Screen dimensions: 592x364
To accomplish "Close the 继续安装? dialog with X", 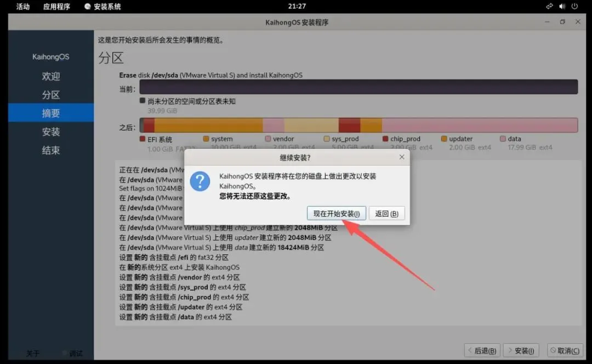I will (402, 157).
